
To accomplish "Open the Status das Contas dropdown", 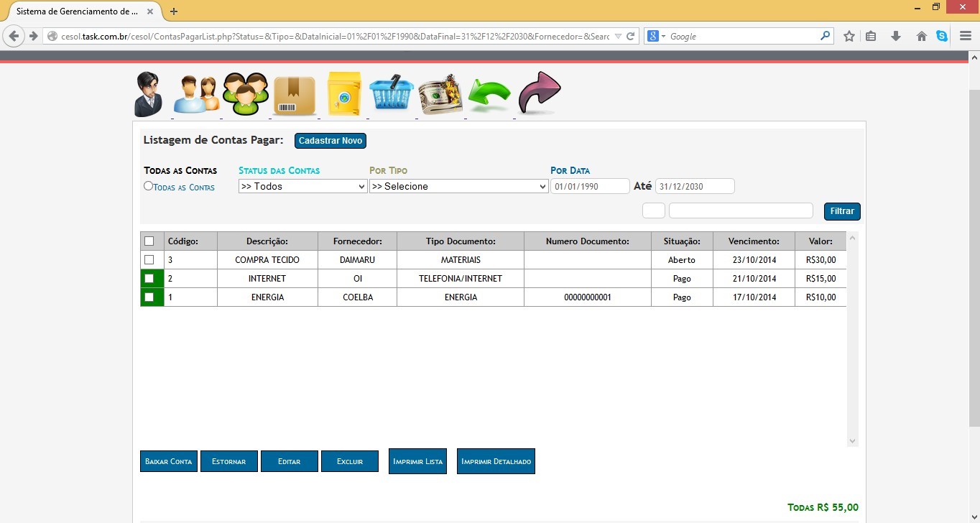I will [302, 186].
